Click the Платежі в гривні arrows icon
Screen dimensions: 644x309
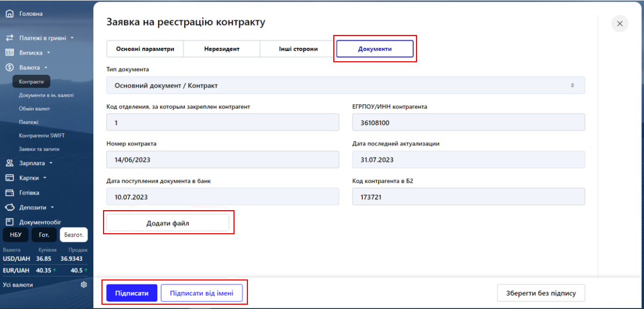[x=9, y=38]
